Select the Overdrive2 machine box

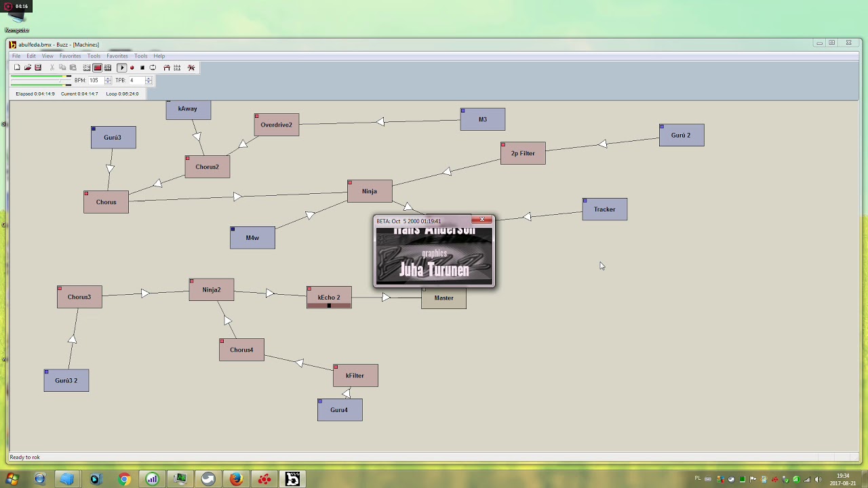(277, 125)
